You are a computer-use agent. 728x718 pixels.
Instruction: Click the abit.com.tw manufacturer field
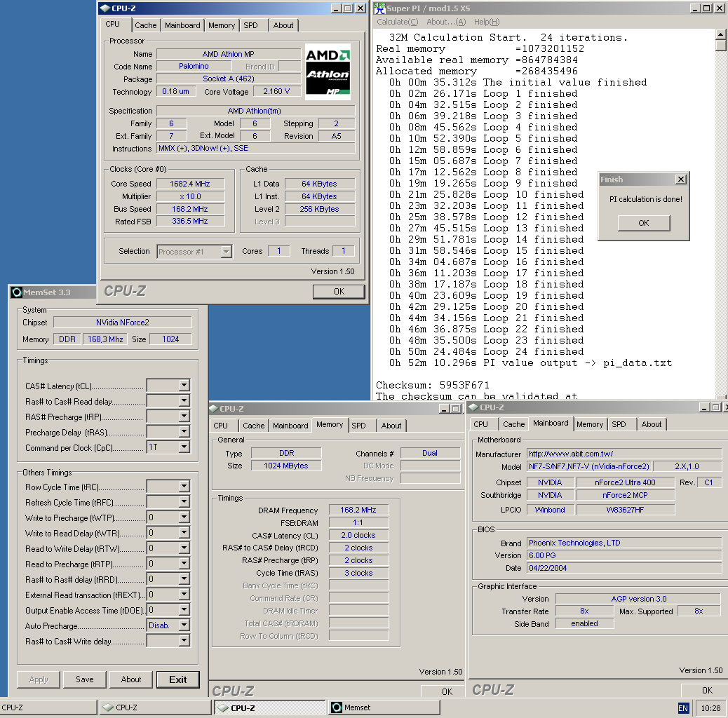[x=624, y=454]
